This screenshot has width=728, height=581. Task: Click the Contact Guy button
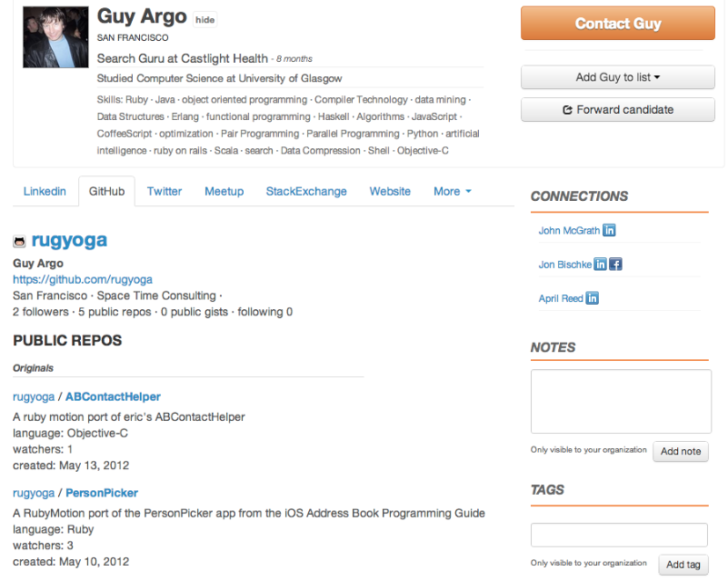point(617,24)
